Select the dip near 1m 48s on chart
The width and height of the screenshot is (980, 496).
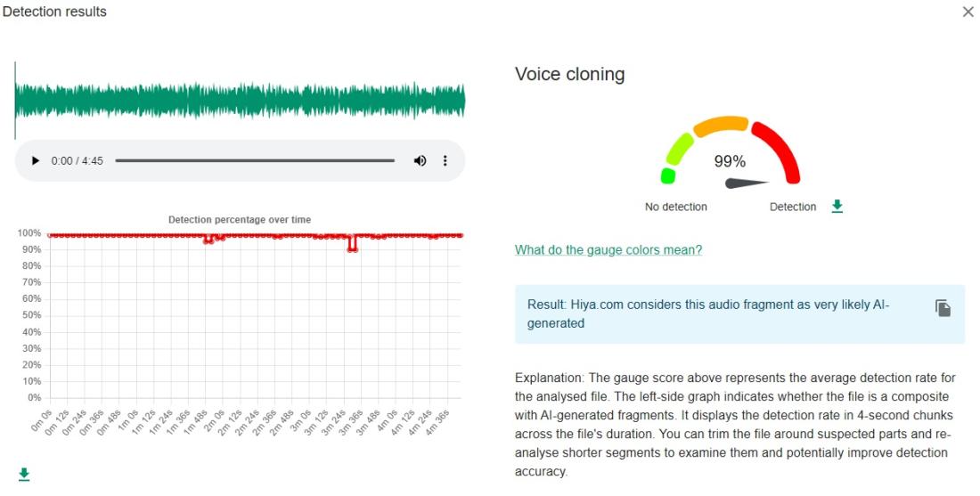coord(208,241)
